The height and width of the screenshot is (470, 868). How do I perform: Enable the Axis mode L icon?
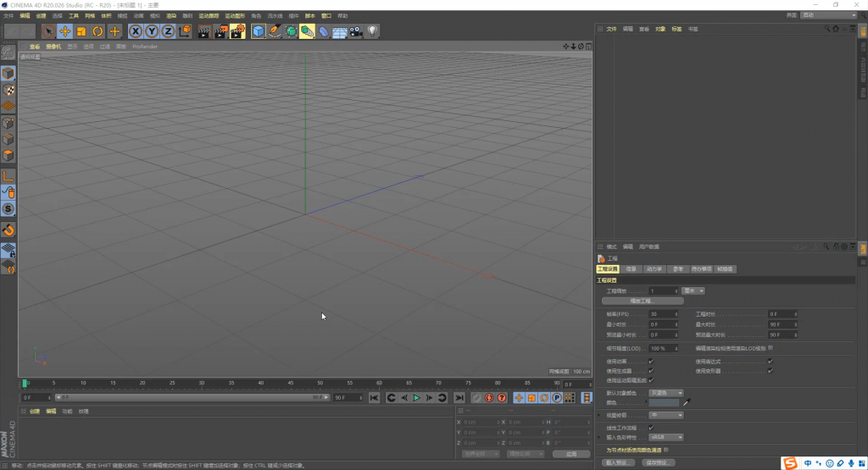(8, 176)
